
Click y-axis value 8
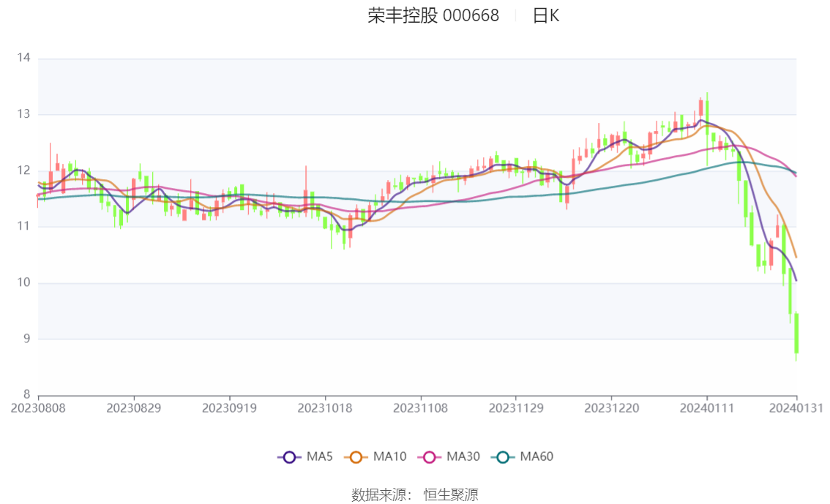[26, 394]
